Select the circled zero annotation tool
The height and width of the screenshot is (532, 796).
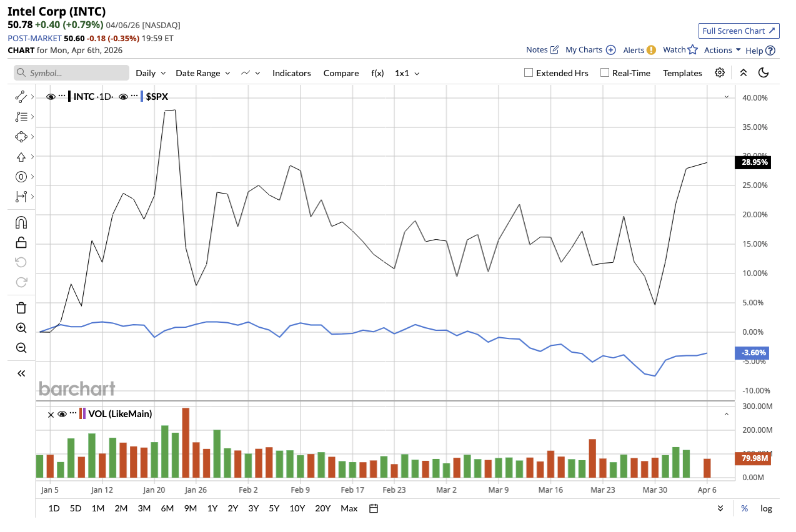21,177
